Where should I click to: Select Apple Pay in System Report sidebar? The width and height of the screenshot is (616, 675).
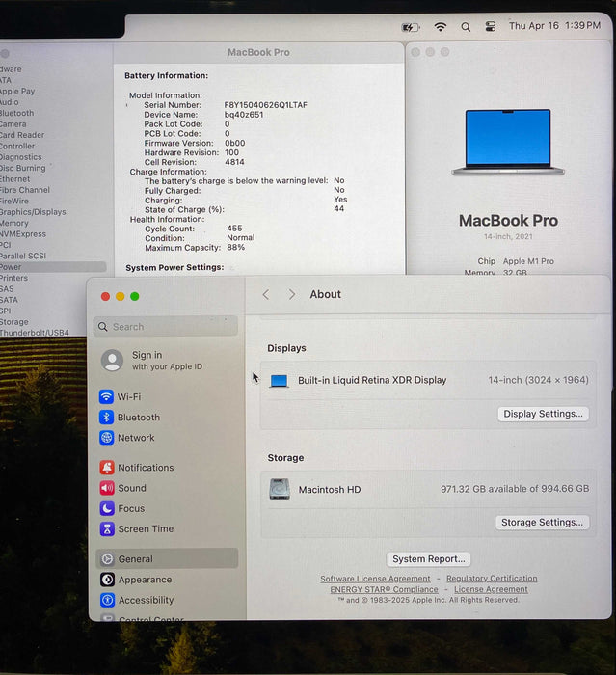[x=17, y=91]
